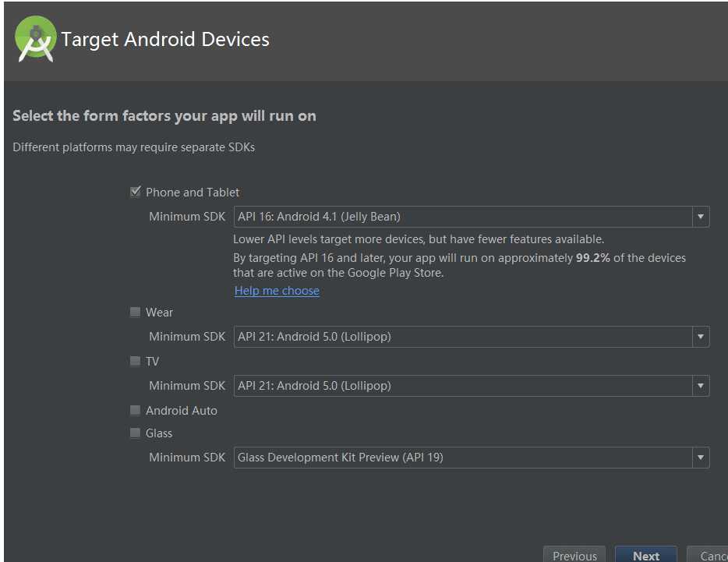The height and width of the screenshot is (562, 728).
Task: Select the TV API 21 Lollipop combo box
Action: [472, 386]
